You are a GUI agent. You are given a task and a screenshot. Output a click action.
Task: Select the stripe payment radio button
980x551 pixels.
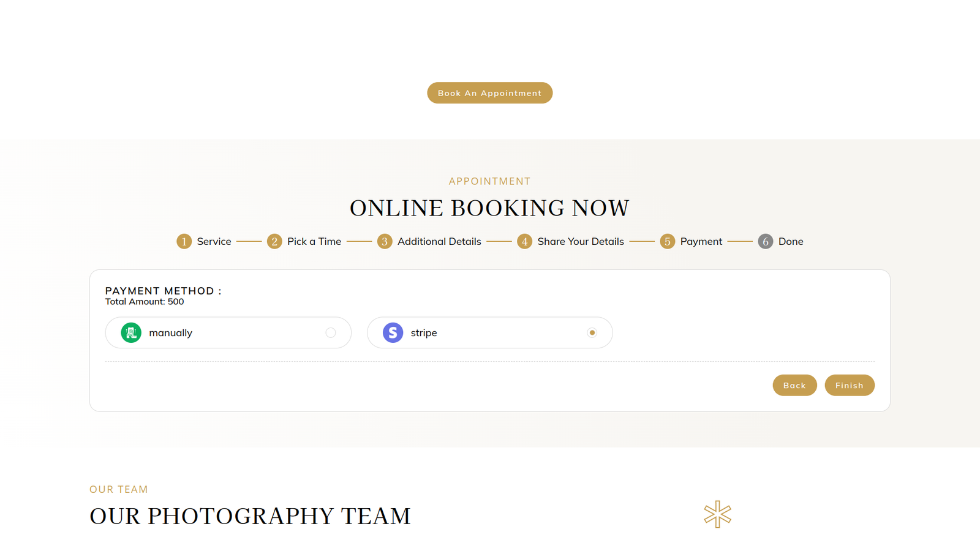click(592, 332)
